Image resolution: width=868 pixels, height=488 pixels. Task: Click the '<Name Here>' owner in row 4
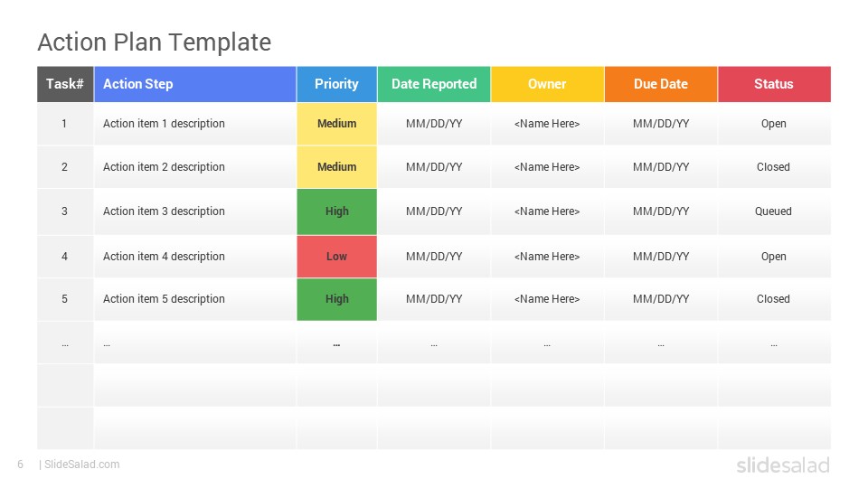tap(547, 257)
